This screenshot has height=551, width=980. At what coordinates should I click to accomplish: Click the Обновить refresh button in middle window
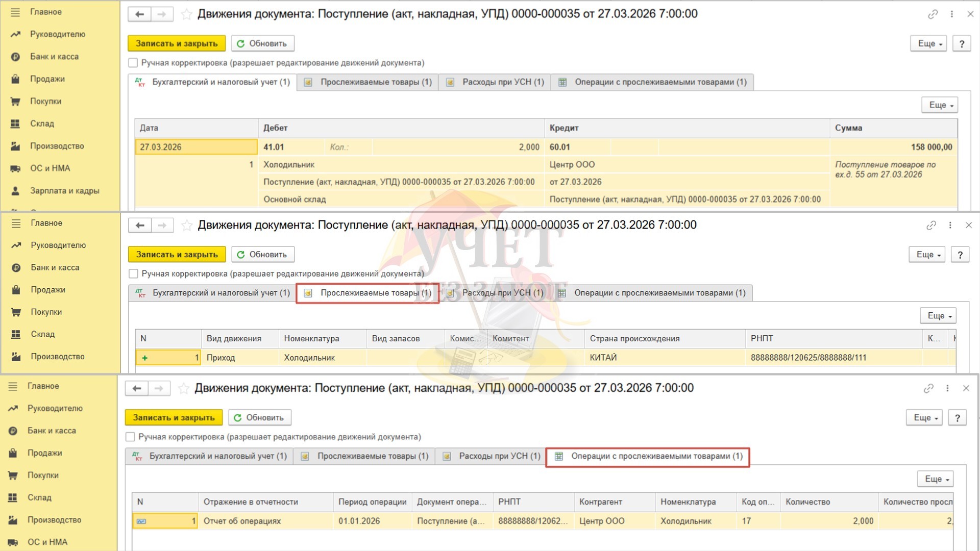coord(262,254)
